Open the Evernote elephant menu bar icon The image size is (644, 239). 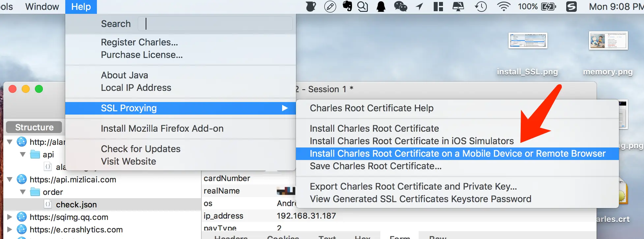(x=347, y=6)
